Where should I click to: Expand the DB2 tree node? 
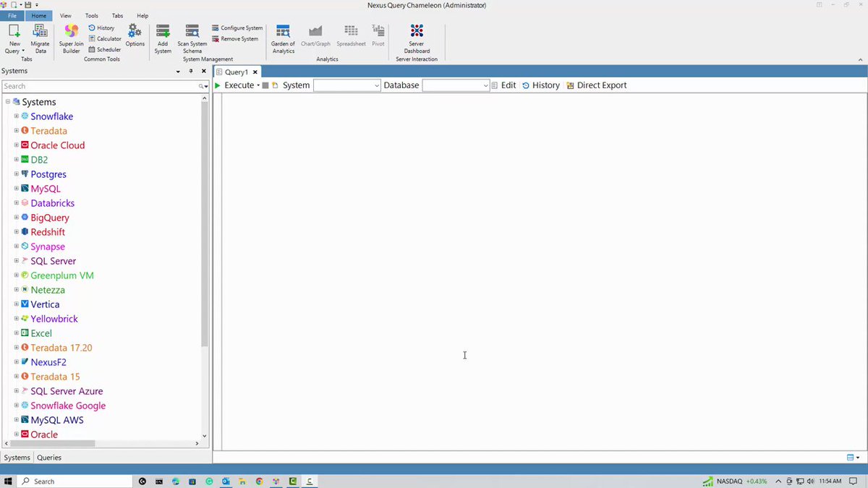coord(17,160)
